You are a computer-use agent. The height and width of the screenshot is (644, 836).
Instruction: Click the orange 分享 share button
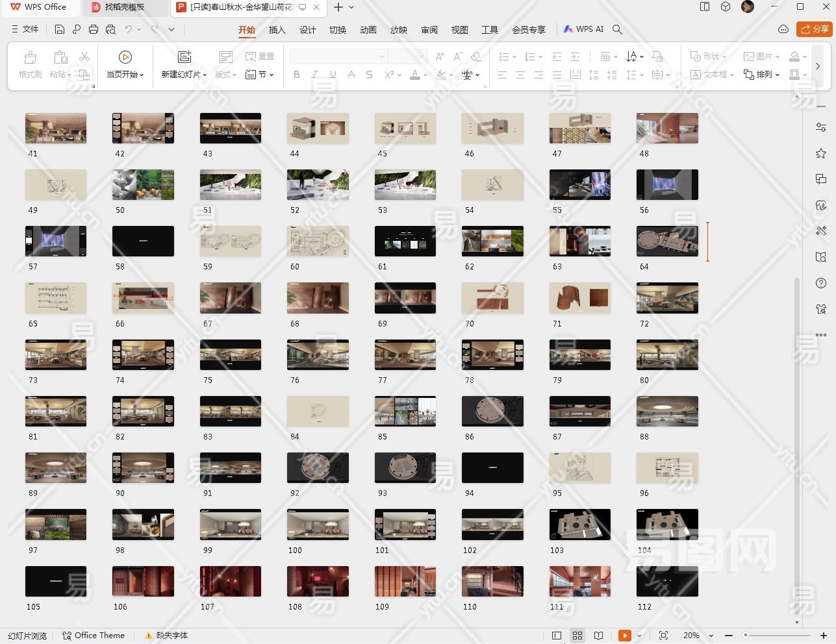(815, 29)
